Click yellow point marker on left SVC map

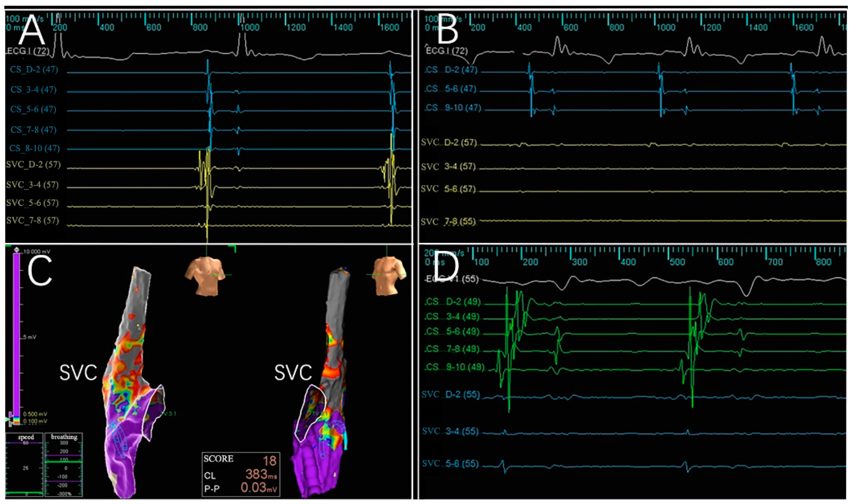[138, 325]
